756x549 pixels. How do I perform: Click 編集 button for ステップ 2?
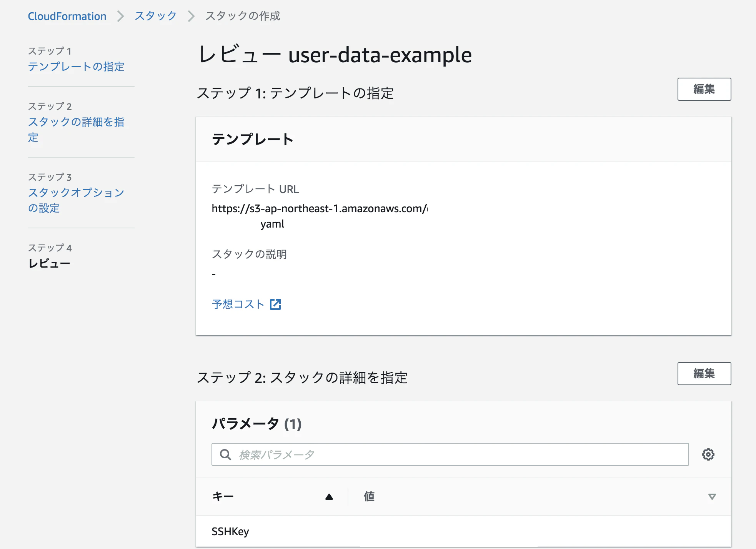(704, 374)
